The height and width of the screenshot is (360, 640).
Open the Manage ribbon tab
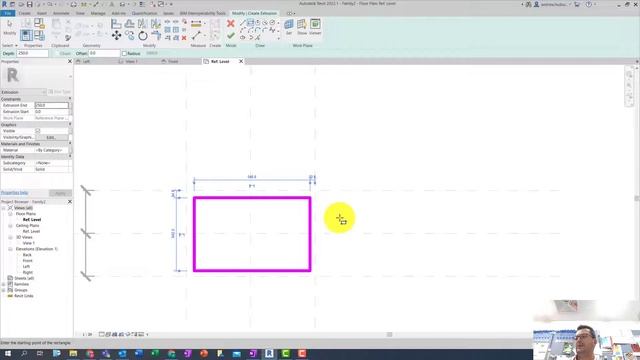98,13
